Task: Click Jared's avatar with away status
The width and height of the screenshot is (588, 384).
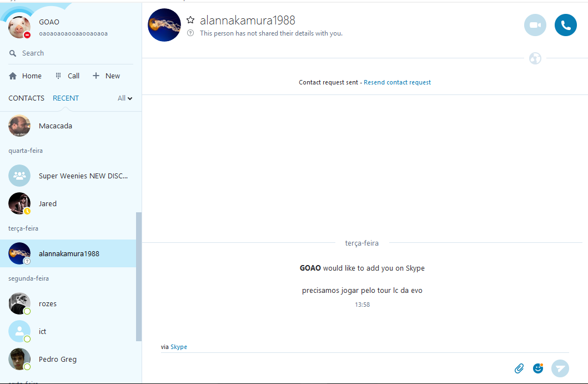Action: click(x=19, y=203)
